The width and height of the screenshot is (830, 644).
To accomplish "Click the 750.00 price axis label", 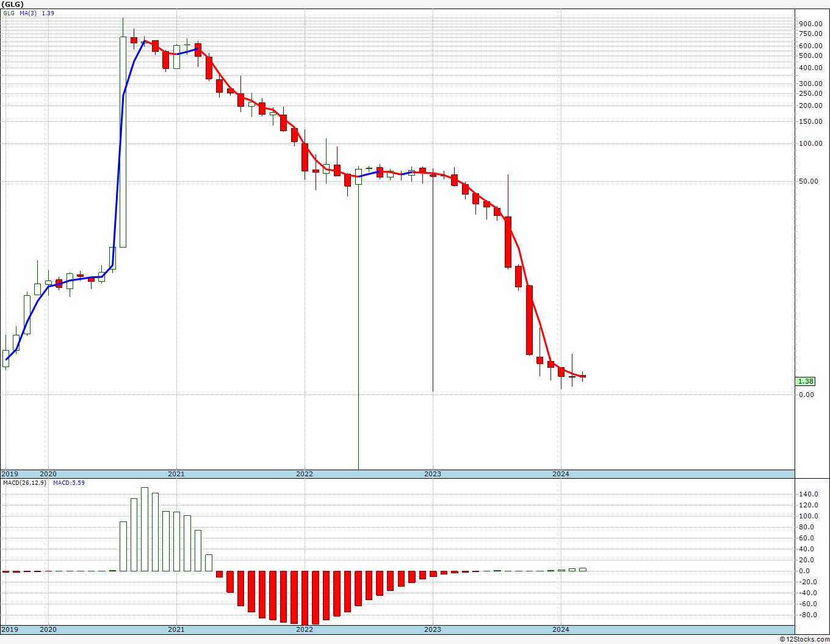I will tap(810, 34).
